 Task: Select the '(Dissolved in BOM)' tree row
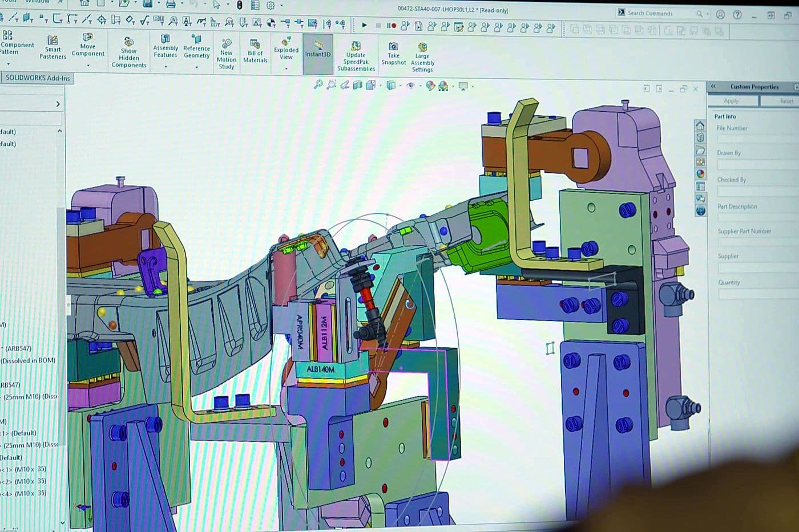tap(29, 360)
